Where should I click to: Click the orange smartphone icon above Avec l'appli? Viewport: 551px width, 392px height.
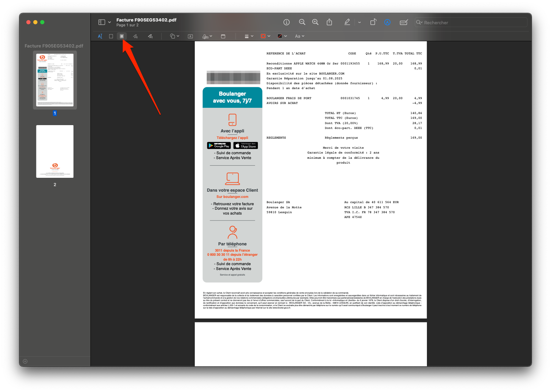[x=233, y=120]
